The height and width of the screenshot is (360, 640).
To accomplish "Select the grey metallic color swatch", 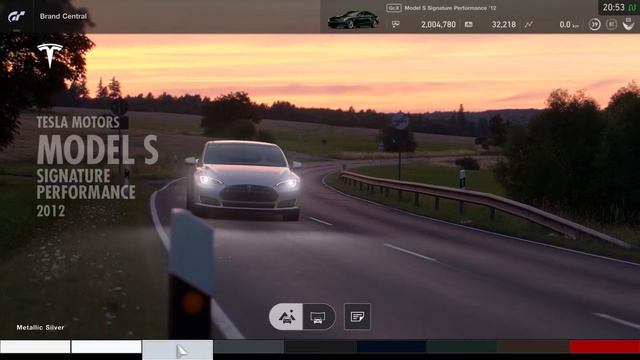I will click(249, 347).
